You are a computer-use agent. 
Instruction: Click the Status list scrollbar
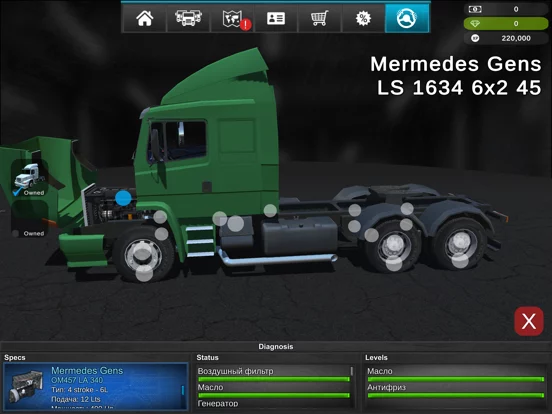tap(351, 371)
